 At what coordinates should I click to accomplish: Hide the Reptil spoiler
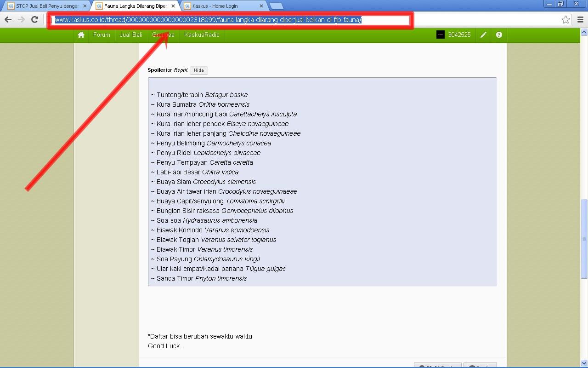tap(199, 70)
